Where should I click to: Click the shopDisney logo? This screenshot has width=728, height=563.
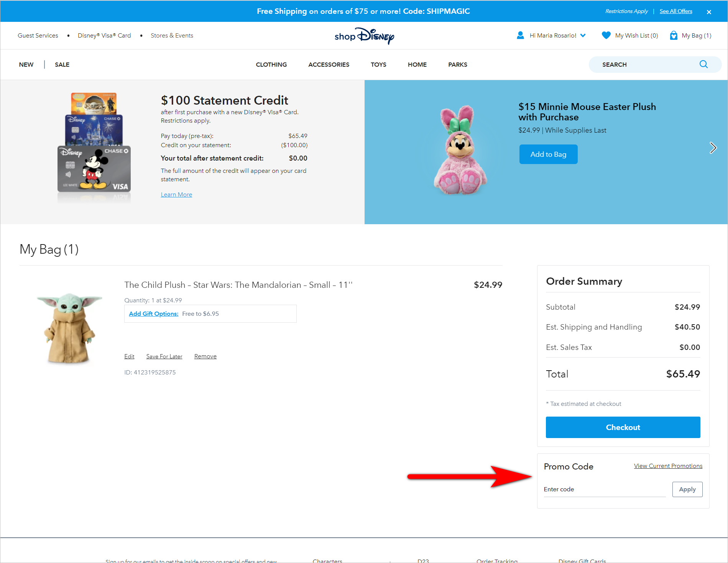pos(364,36)
